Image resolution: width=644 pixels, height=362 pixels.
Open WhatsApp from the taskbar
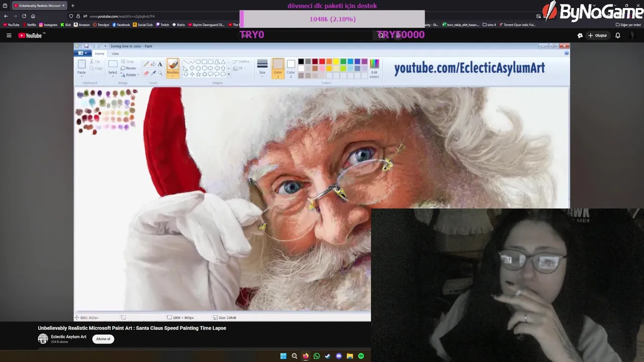316,356
